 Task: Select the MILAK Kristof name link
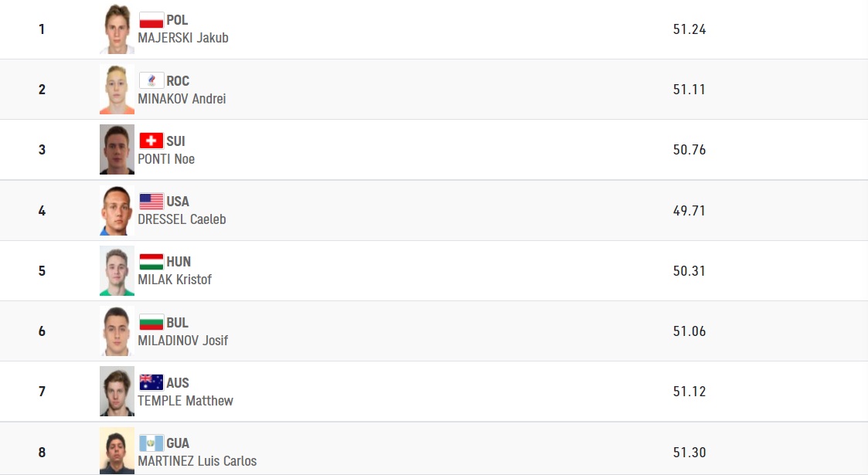[175, 280]
